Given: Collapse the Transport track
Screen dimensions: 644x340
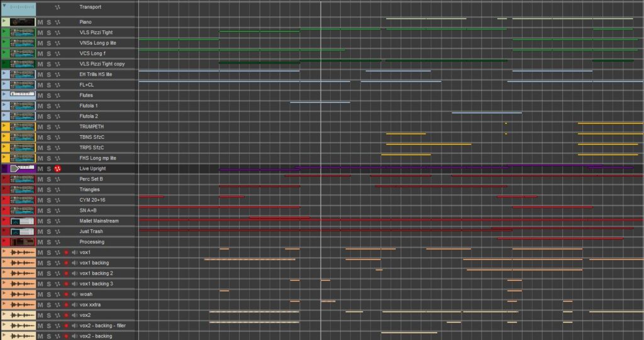Looking at the screenshot, I should tap(4, 6).
